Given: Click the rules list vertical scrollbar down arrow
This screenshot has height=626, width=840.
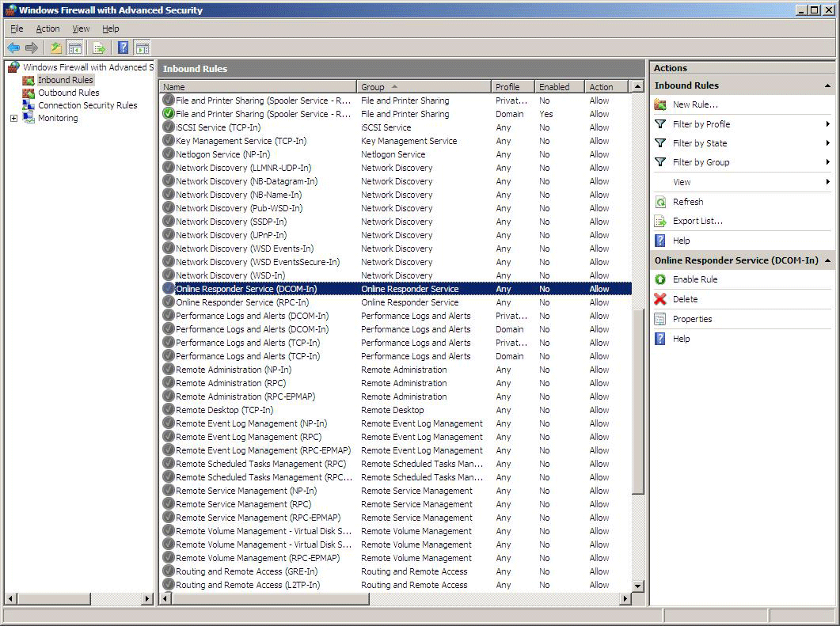Looking at the screenshot, I should pyautogui.click(x=637, y=586).
